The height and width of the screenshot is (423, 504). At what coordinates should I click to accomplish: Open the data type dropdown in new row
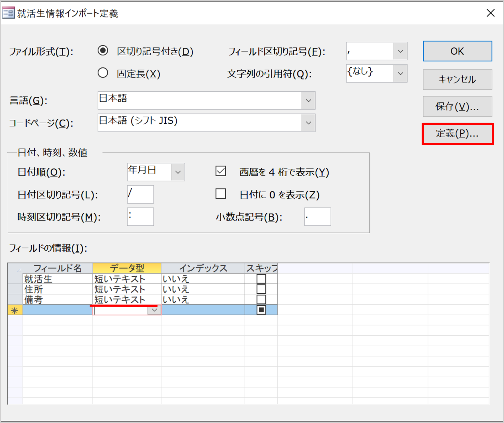point(154,310)
